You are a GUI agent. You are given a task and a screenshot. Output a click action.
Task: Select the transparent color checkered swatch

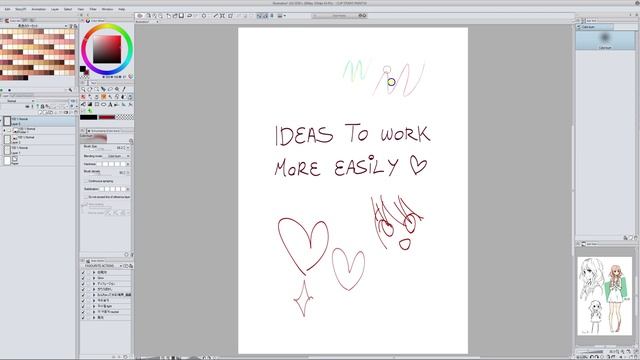click(124, 118)
